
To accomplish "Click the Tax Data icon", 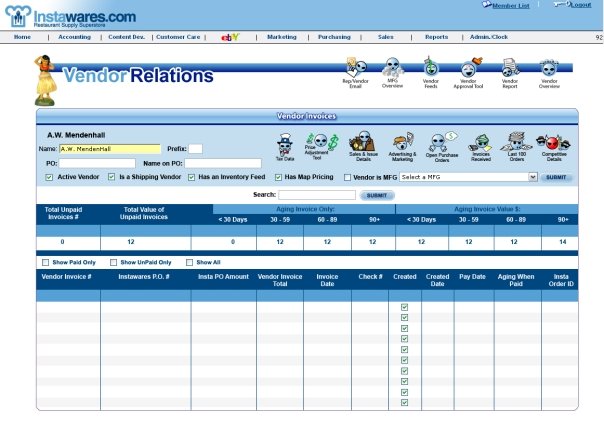I will [285, 143].
